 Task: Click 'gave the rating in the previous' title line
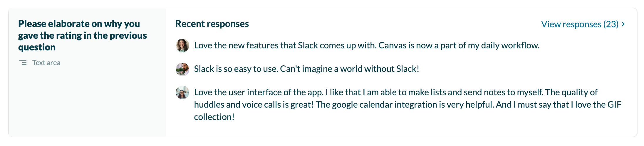82,35
